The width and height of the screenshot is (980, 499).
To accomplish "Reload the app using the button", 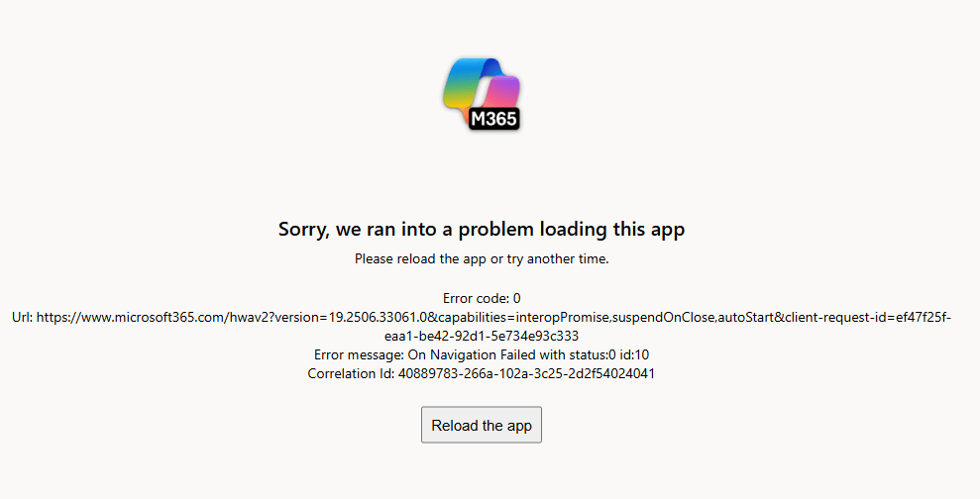I will coord(482,426).
